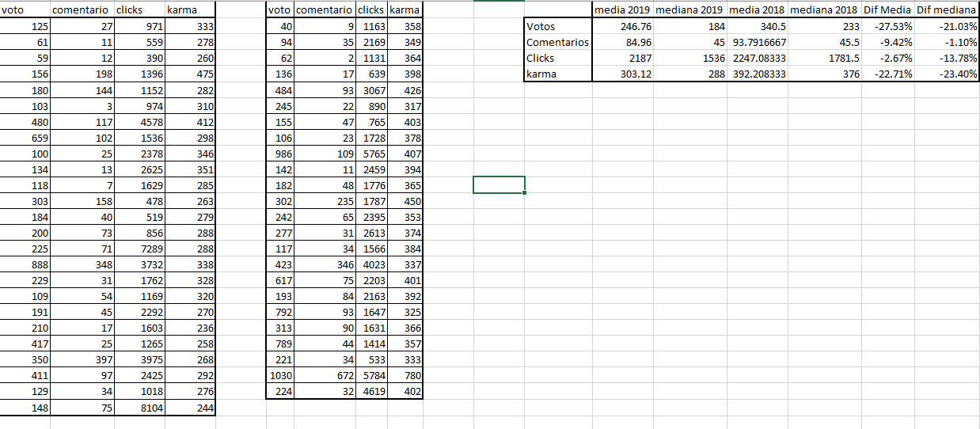The image size is (980, 429).
Task: Select the cell containing 2625
Action: pyautogui.click(x=139, y=169)
